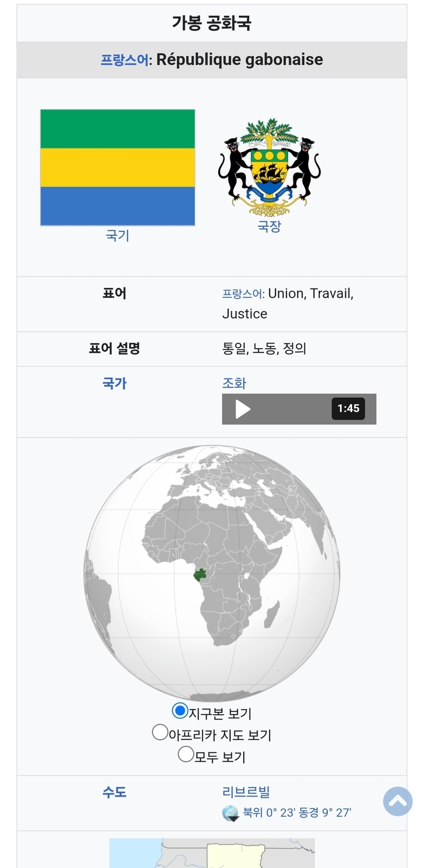The image size is (423, 868).
Task: Open the coordinates 북위 0° 23' link
Action: [x=297, y=812]
